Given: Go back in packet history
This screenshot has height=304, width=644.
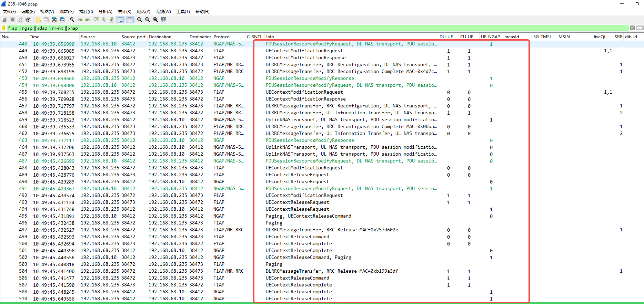Looking at the screenshot, I should pyautogui.click(x=80, y=20).
